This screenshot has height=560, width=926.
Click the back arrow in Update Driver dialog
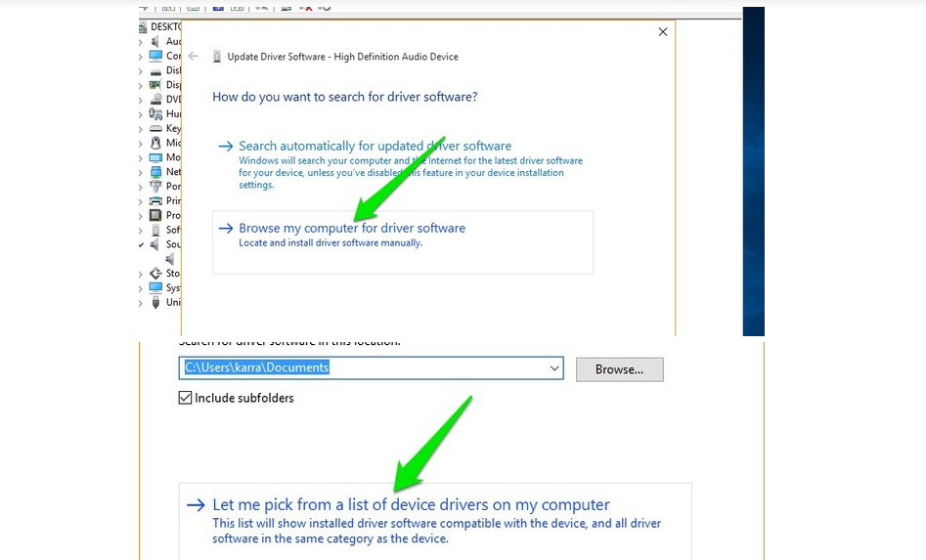pos(194,57)
